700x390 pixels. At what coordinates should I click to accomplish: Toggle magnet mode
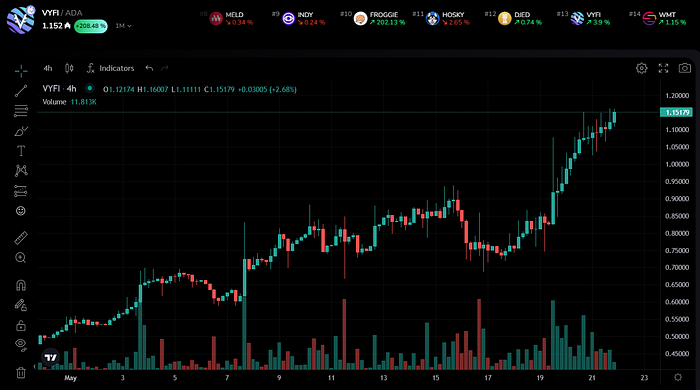pos(21,285)
